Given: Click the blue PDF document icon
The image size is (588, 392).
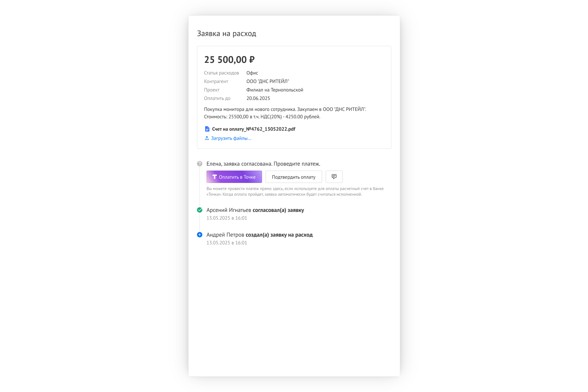Looking at the screenshot, I should click(207, 129).
